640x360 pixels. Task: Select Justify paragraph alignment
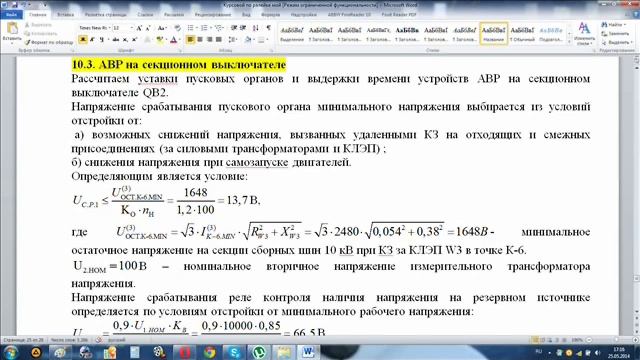pos(219,40)
